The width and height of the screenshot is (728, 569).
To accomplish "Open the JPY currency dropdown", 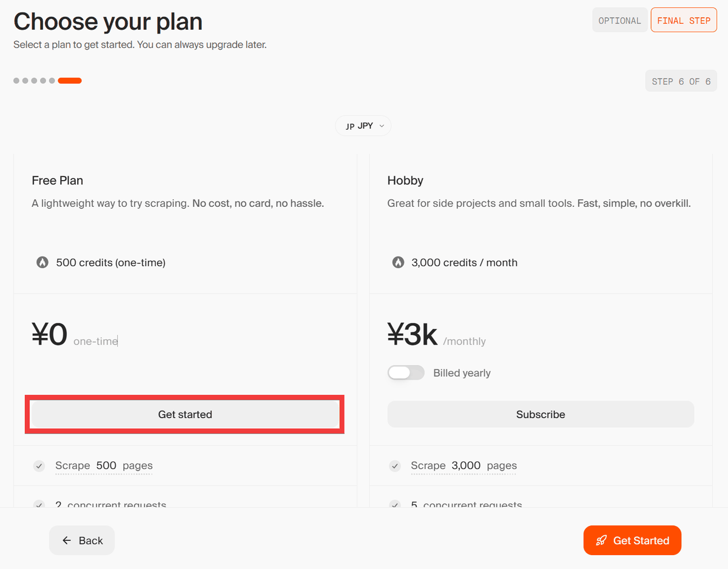I will pos(363,126).
